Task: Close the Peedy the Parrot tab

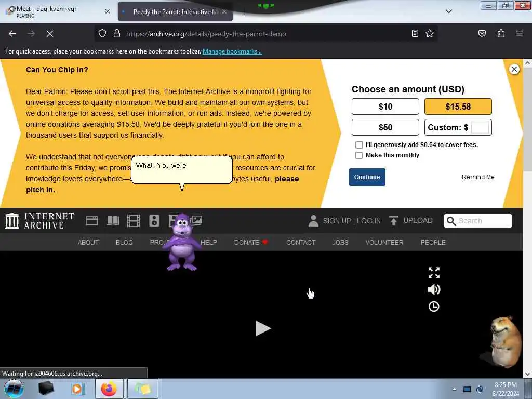Action: tap(224, 11)
